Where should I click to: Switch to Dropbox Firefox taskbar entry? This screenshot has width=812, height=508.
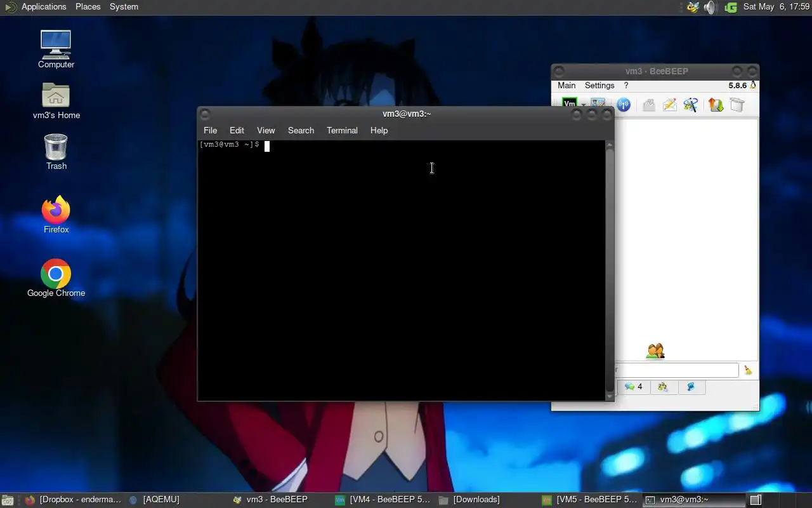tap(74, 500)
